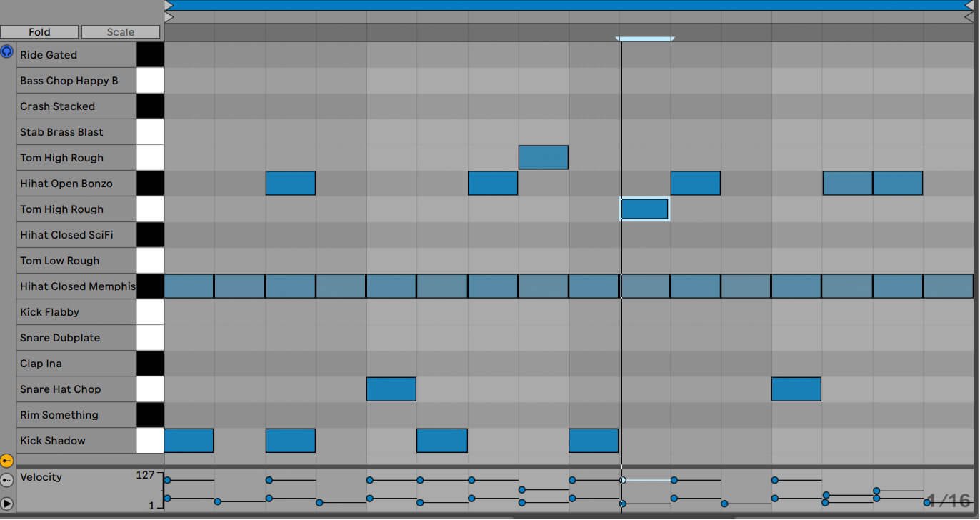Image resolution: width=980 pixels, height=520 pixels.
Task: Click the chance (probability) lane toggle icon
Action: (7, 481)
